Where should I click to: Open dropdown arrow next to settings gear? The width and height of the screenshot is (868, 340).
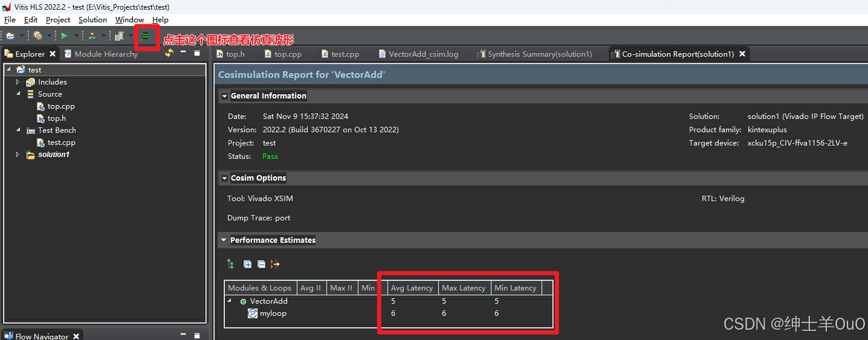click(x=49, y=36)
